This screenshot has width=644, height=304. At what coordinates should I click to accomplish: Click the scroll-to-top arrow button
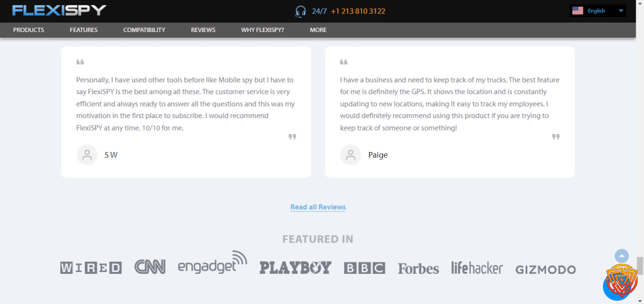[621, 256]
